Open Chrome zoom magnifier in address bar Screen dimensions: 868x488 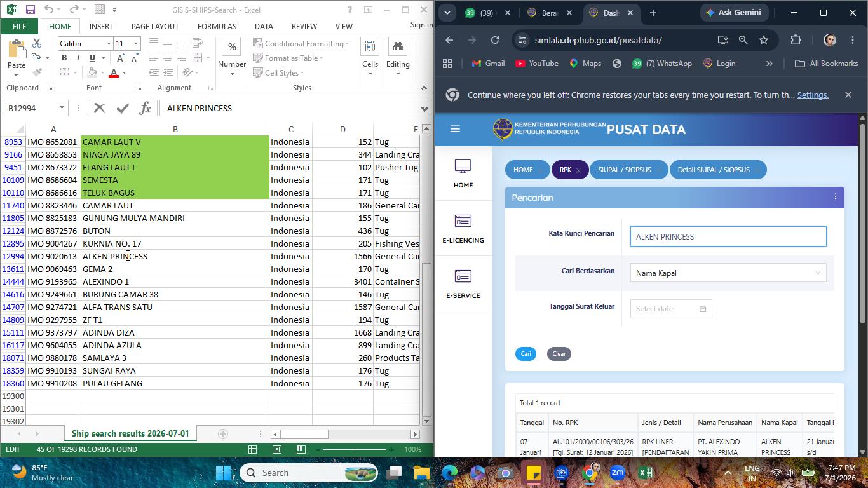(743, 40)
